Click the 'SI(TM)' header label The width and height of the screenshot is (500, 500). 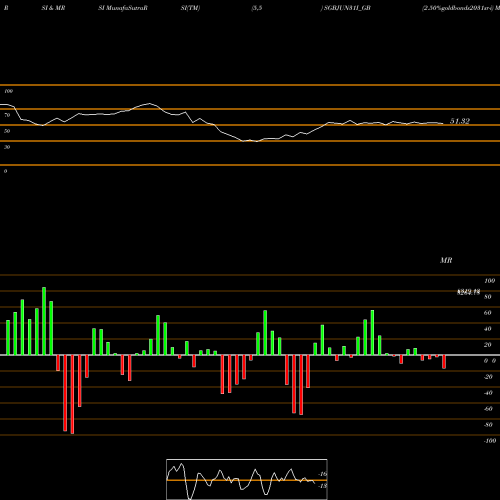[190, 8]
